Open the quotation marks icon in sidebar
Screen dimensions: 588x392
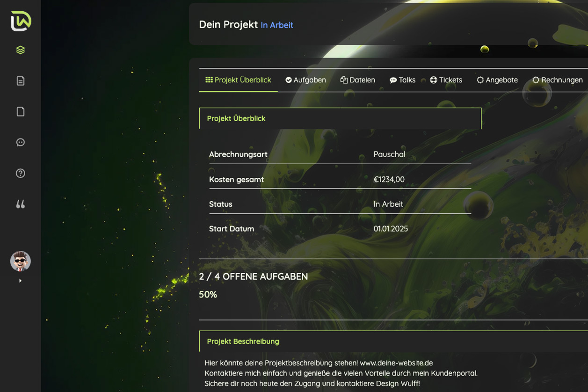pos(21,204)
